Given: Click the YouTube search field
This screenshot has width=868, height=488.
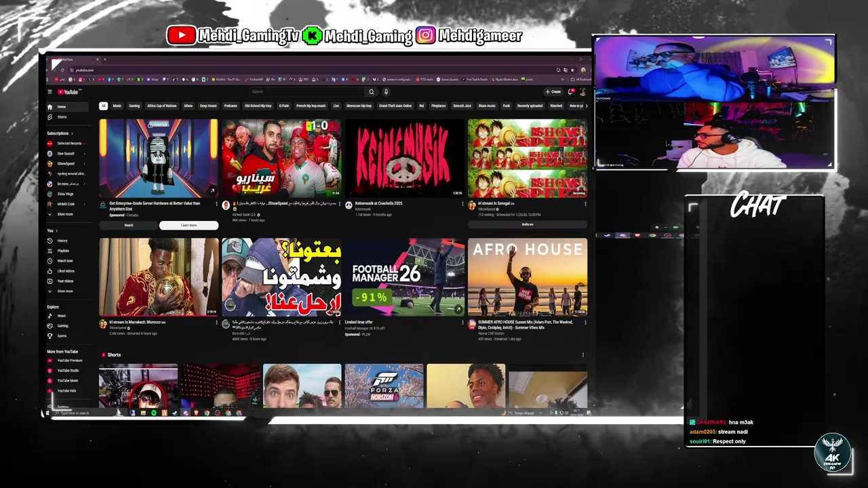Looking at the screenshot, I should tap(307, 91).
